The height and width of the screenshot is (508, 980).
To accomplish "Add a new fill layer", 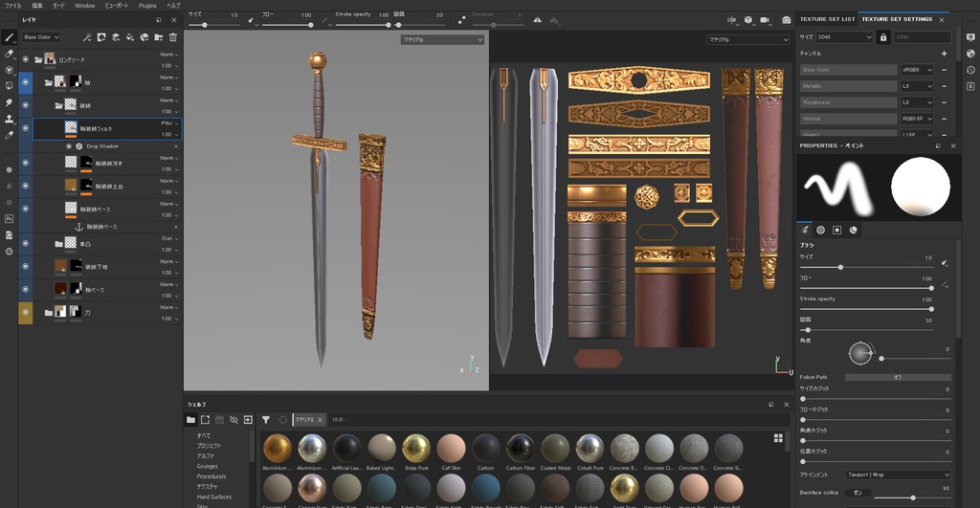I will 130,37.
